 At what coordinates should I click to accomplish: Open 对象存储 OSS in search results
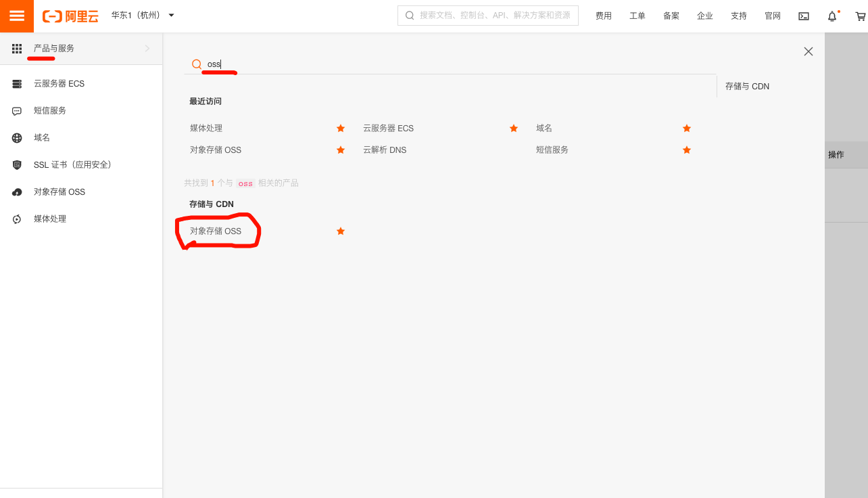[x=216, y=231]
